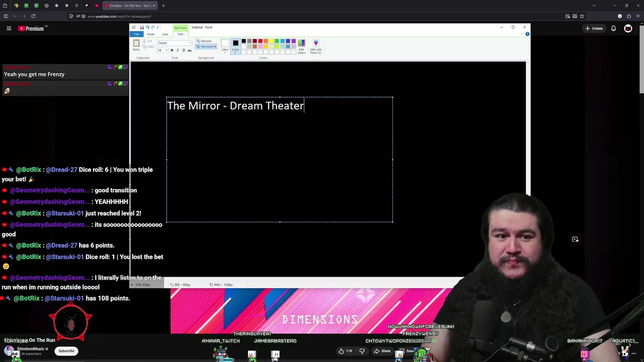Go forward in browser history
644x362 pixels.
(24, 16)
